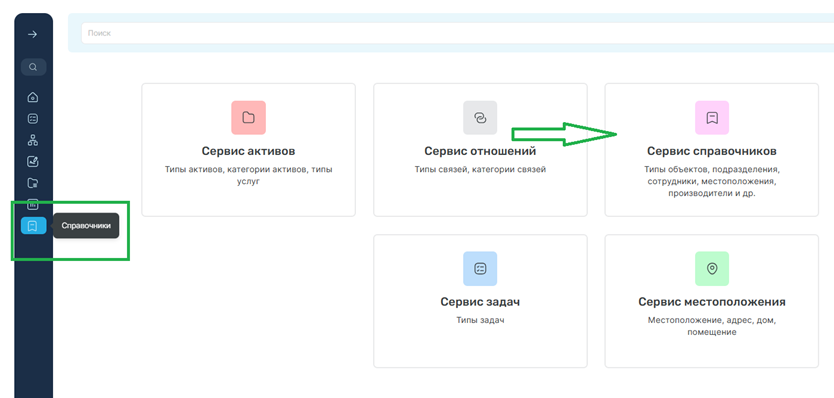Click the text 'Типы активов, категории активов, типы услуг'
The width and height of the screenshot is (834, 398).
coord(248,176)
